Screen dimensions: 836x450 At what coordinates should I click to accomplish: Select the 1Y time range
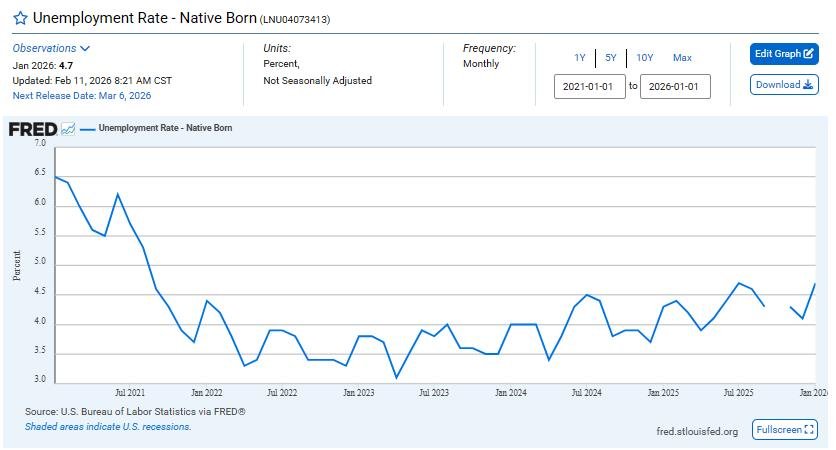click(x=580, y=58)
